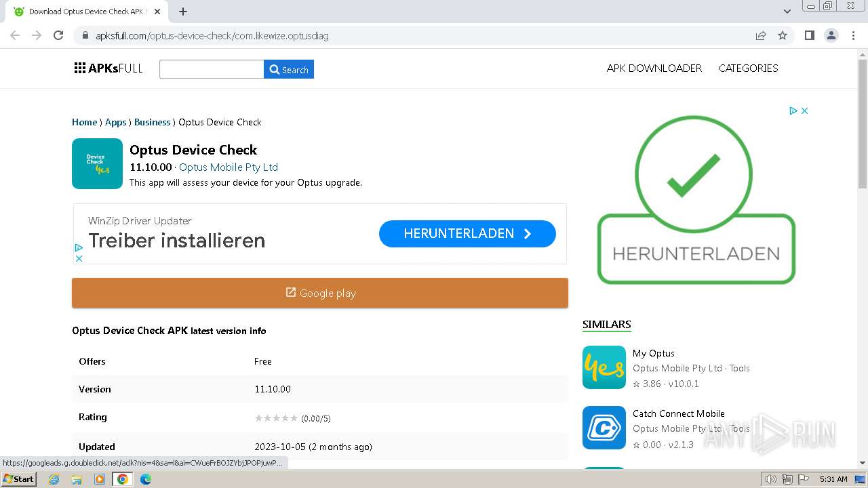Image resolution: width=868 pixels, height=488 pixels.
Task: Close the sidebar HERUNTERLADEN ad
Action: 804,110
